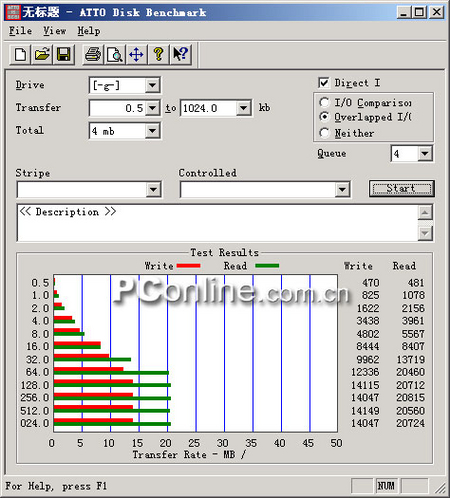Click 'For Help, press F1' status text
The image size is (450, 498).
click(56, 486)
